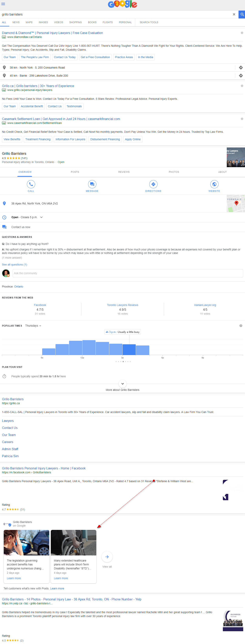Click the blue search magnifier button
The height and width of the screenshot is (644, 245).
point(242,15)
